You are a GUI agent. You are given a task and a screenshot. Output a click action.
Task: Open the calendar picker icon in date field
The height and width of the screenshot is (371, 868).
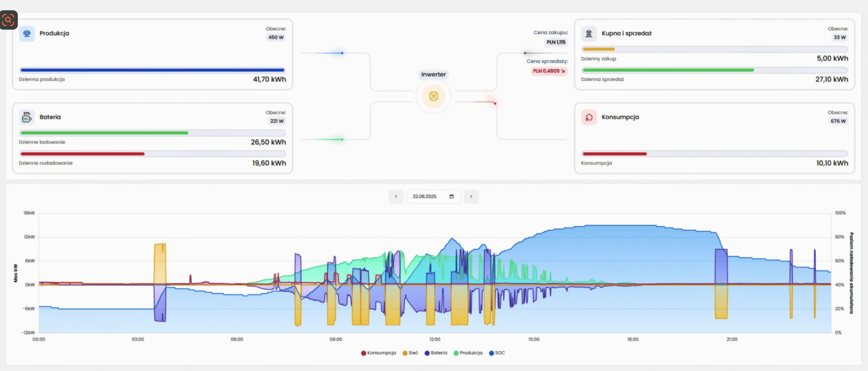click(451, 197)
